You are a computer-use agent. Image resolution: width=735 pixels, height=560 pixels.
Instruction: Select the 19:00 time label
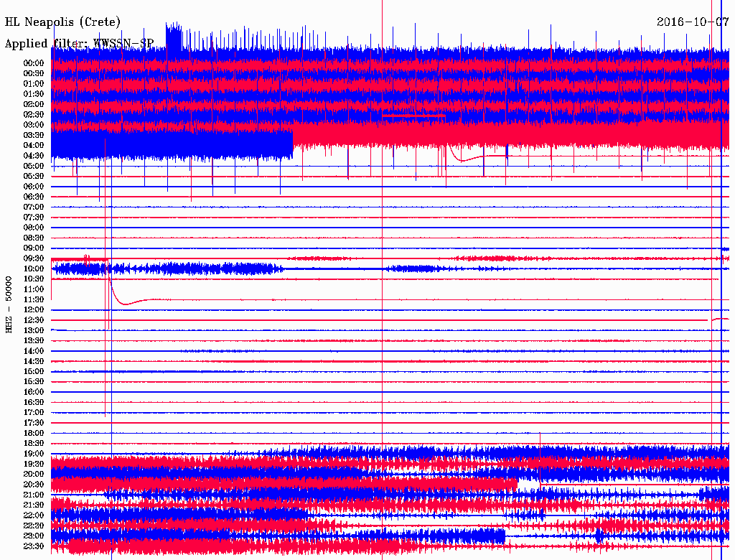coord(34,454)
